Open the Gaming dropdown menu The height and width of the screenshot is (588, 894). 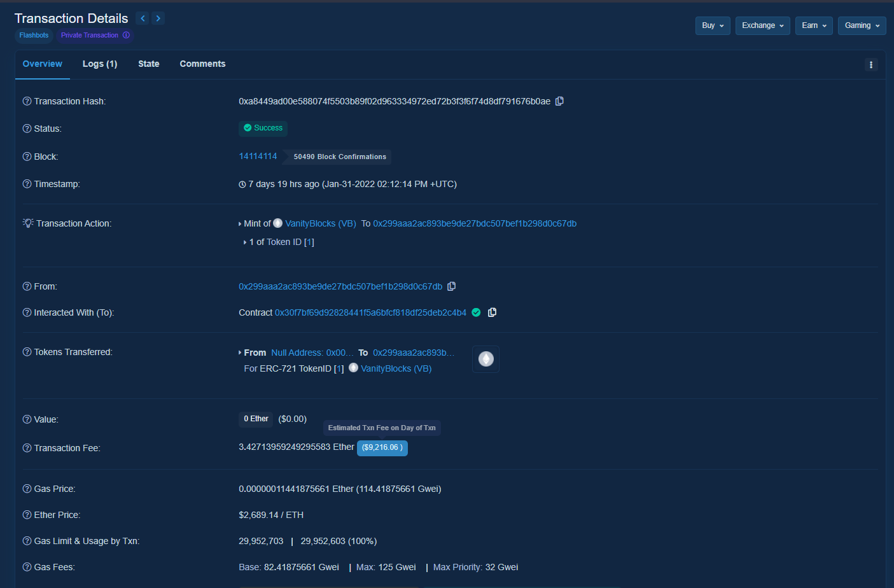(862, 25)
